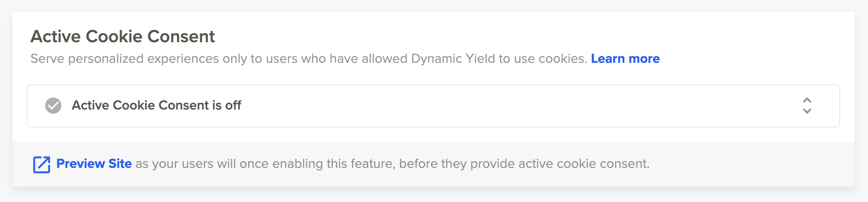Click the downward chevron arrow in the consent row
The image size is (868, 202).
coord(807,111)
